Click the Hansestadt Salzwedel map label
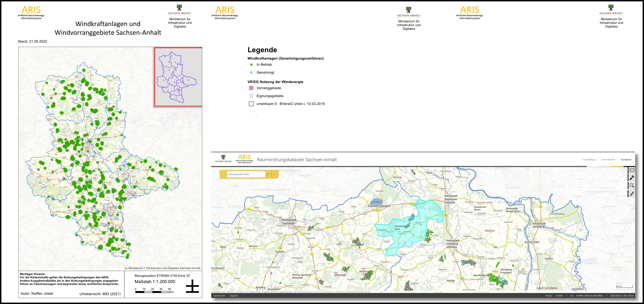Screen dimensions: 644x304 pos(289,222)
